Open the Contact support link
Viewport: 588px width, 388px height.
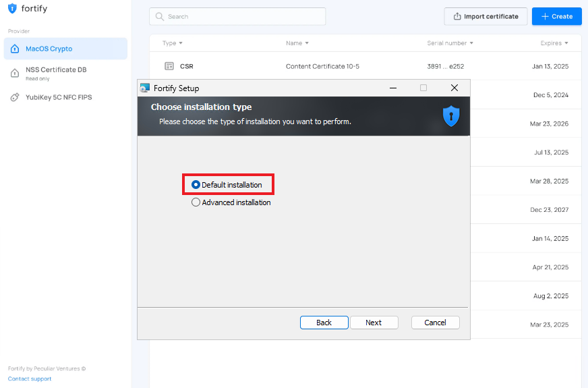pyautogui.click(x=30, y=379)
